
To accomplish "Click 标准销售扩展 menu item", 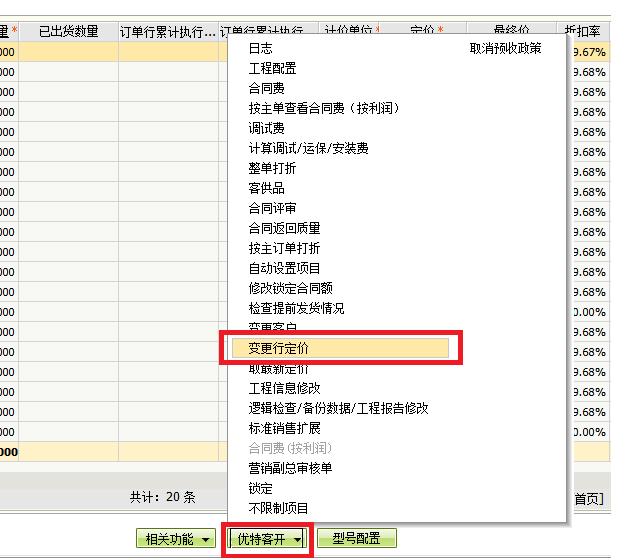I will pyautogui.click(x=284, y=428).
